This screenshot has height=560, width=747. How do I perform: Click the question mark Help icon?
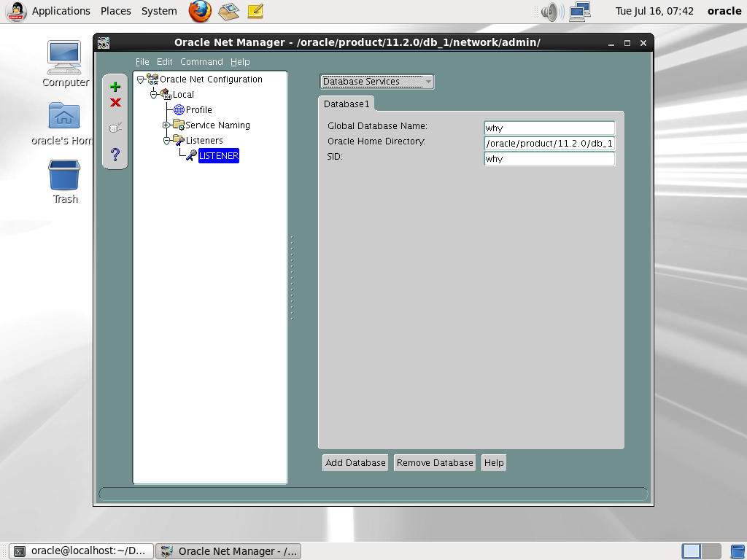click(x=115, y=155)
